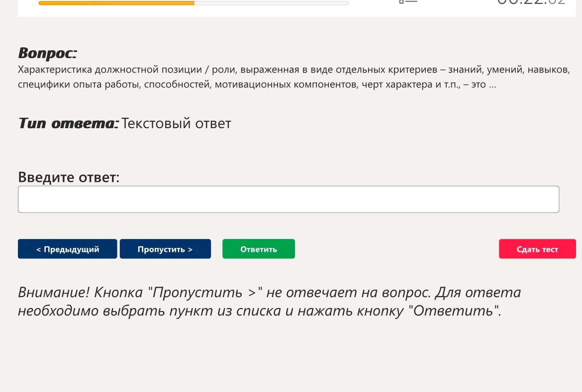
Task: Click the question list icon beside the timer
Action: point(408,1)
